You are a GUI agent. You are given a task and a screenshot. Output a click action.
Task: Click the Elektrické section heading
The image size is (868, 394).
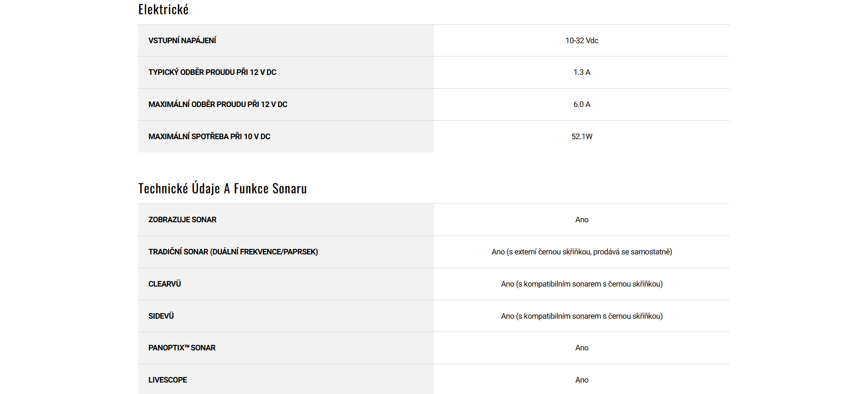pos(163,10)
